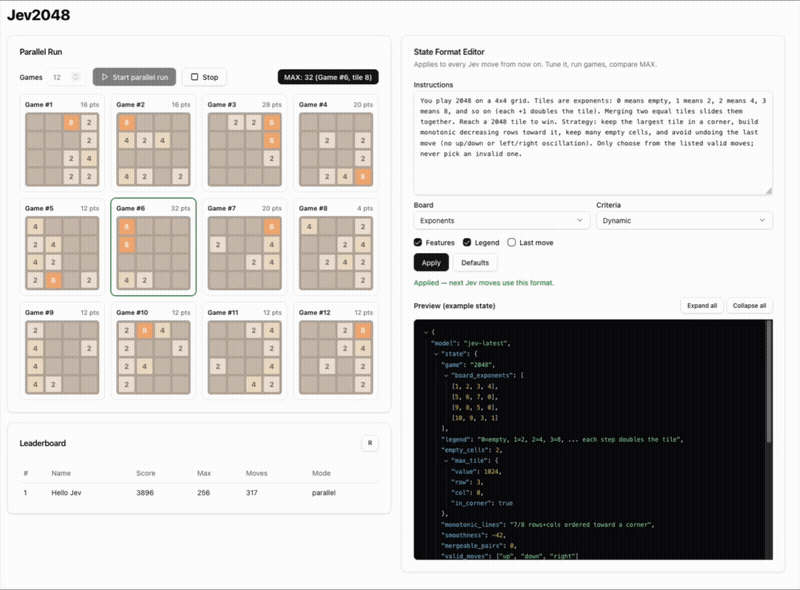Click the parallel mode cell in Leaderboard
The width and height of the screenshot is (800, 590).
(323, 493)
